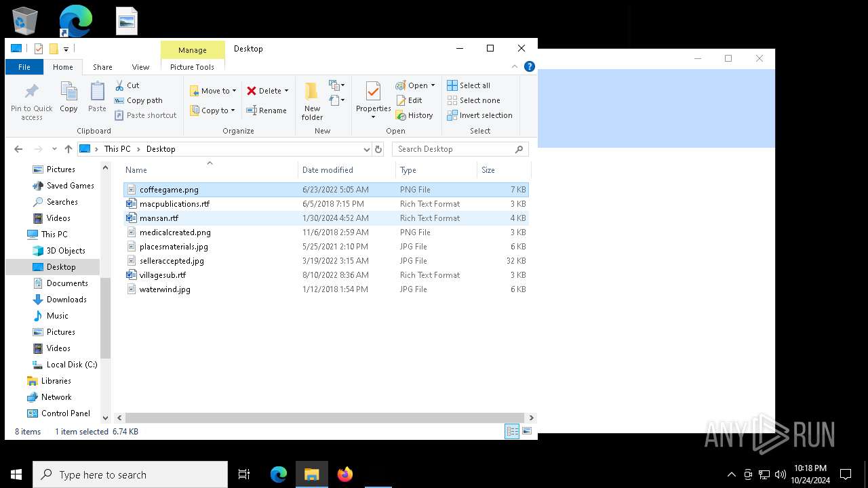Switch to Share ribbon tab
Viewport: 868px width, 488px height.
coord(102,67)
